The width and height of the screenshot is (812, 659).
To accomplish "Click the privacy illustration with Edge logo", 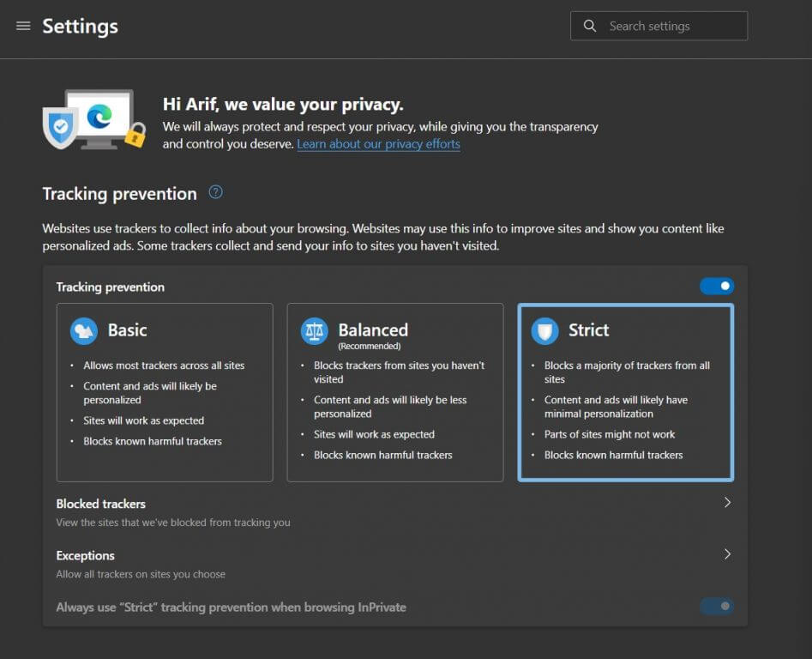I will [93, 119].
